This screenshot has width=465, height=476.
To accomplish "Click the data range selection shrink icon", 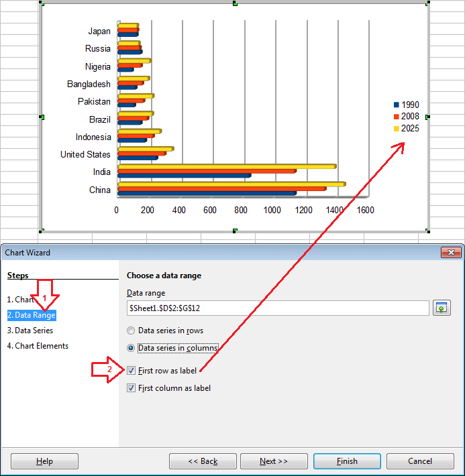I will coord(441,308).
